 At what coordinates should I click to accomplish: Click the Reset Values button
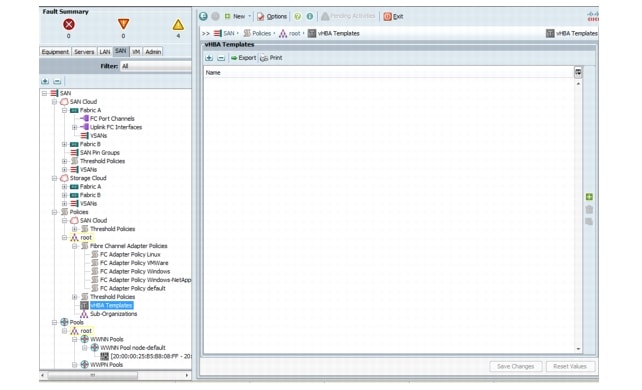(570, 367)
